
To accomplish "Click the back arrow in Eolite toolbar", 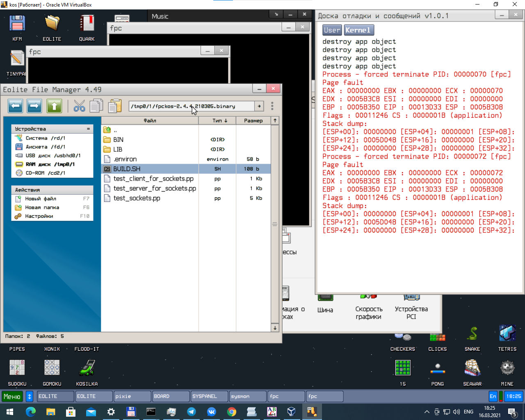I will point(16,106).
